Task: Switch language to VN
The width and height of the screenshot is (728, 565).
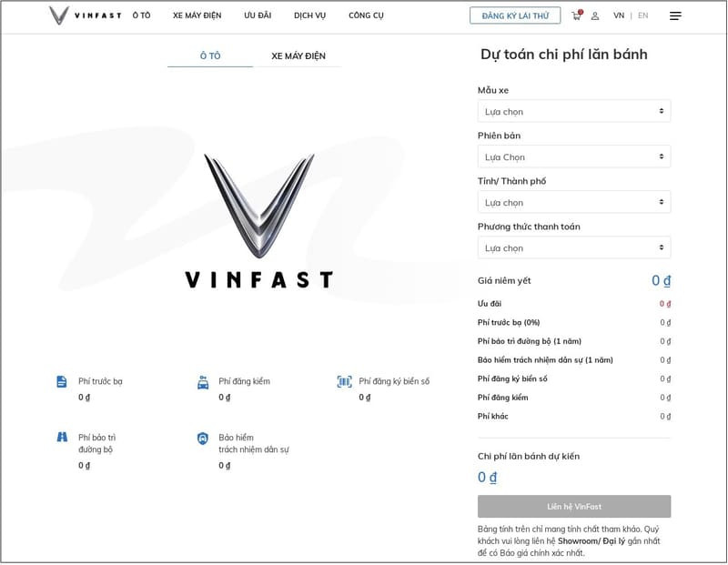Action: 619,15
